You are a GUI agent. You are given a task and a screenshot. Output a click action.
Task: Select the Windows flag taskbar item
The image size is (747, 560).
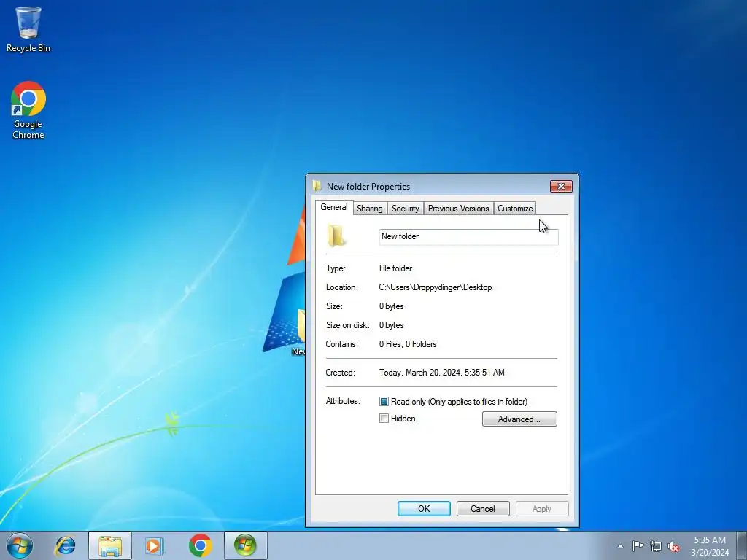click(245, 545)
